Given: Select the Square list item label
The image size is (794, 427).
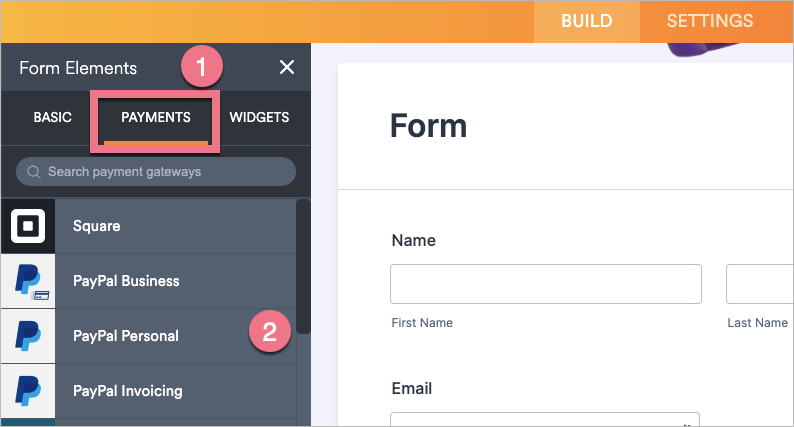Looking at the screenshot, I should point(96,226).
